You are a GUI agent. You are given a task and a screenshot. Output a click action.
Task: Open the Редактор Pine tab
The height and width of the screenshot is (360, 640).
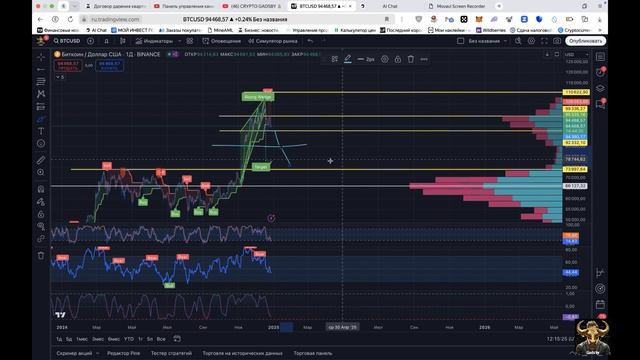click(123, 353)
